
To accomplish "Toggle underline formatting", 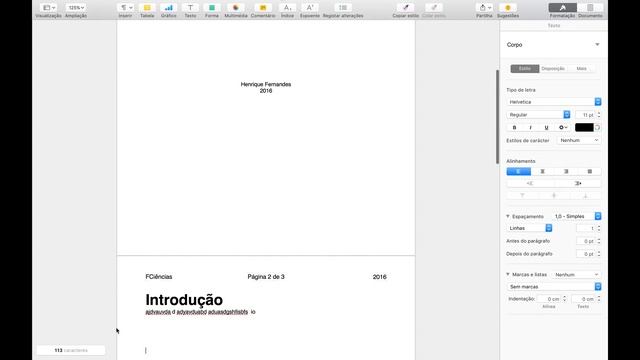I will click(x=546, y=128).
